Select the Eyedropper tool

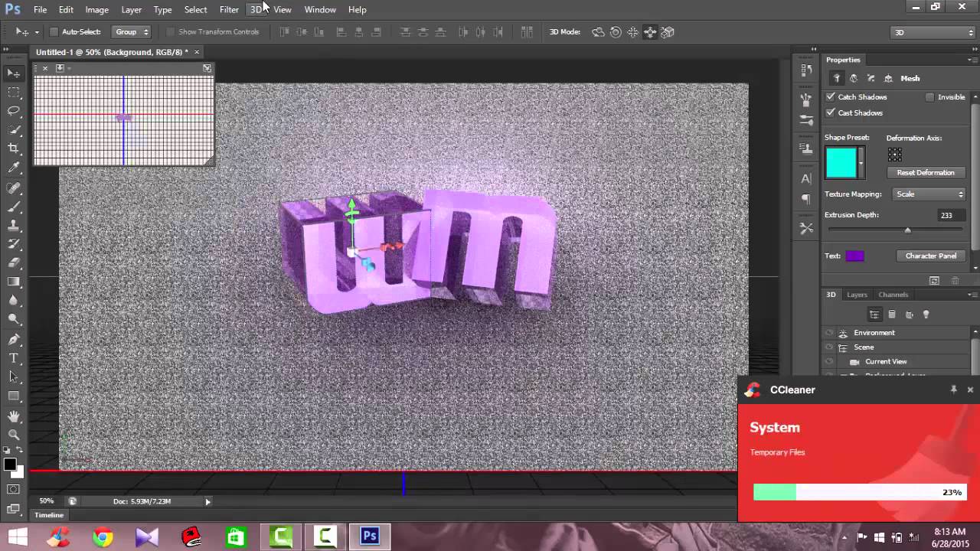pyautogui.click(x=14, y=168)
